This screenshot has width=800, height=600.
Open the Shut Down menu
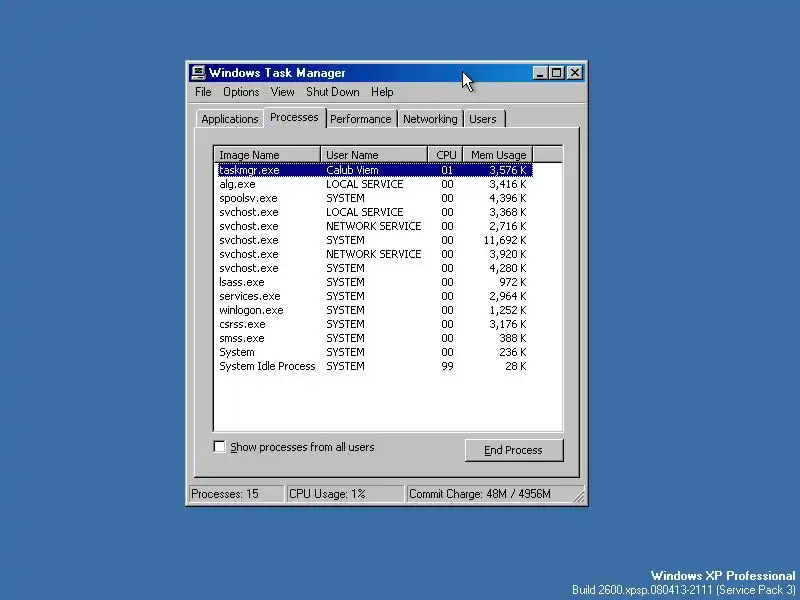tap(333, 92)
